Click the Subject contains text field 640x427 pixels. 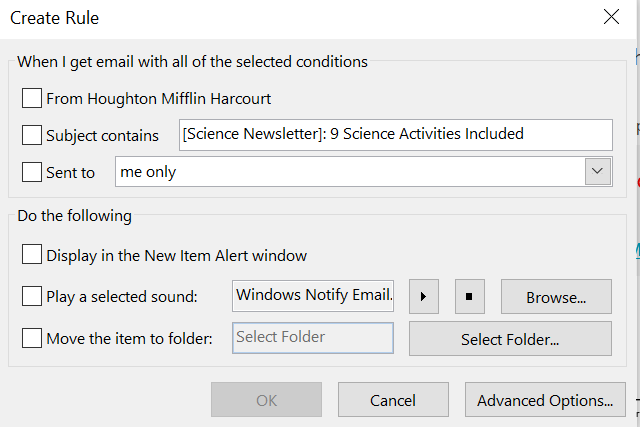click(x=396, y=135)
